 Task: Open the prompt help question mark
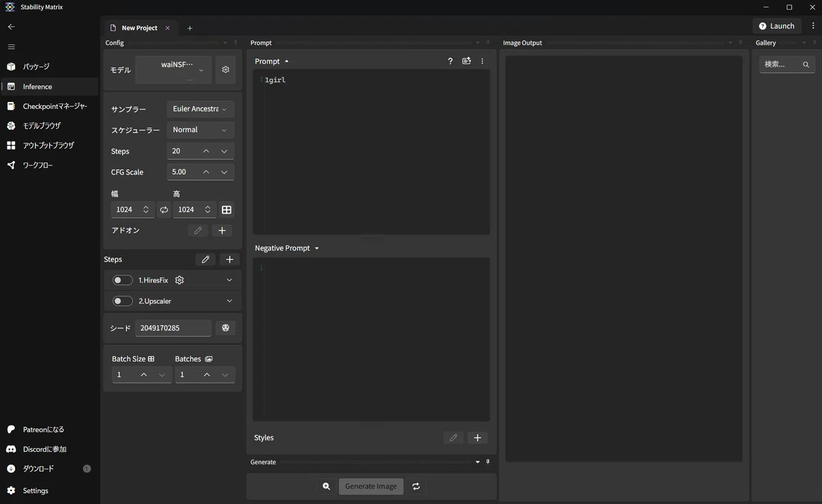click(450, 61)
